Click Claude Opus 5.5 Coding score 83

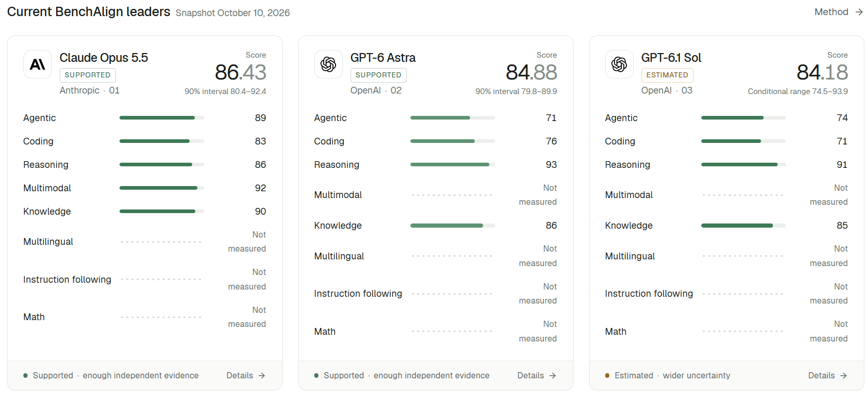pyautogui.click(x=260, y=141)
